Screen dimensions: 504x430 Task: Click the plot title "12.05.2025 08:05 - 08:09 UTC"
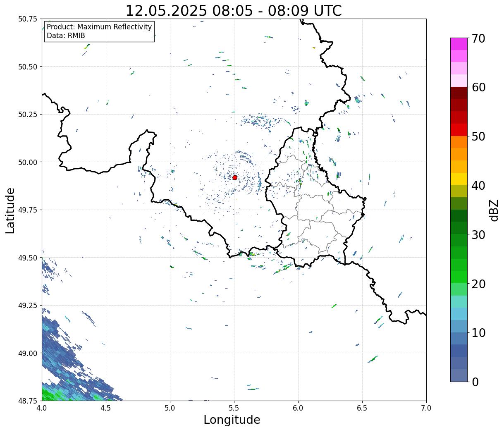click(234, 10)
